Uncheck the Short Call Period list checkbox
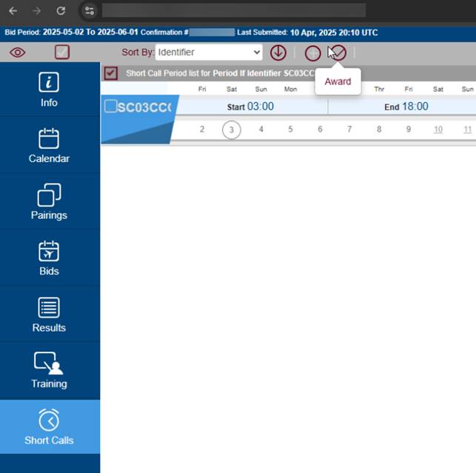 pos(110,73)
